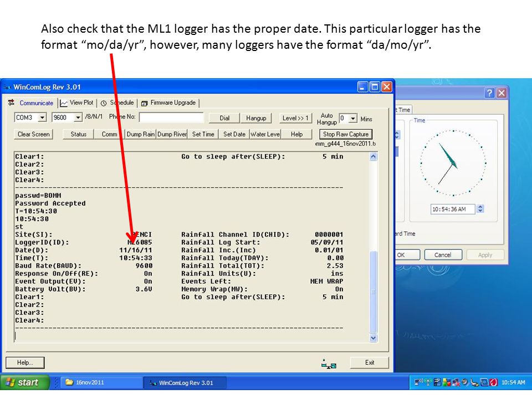Click the Stop Raw Capture button
The height and width of the screenshot is (399, 532).
(345, 134)
